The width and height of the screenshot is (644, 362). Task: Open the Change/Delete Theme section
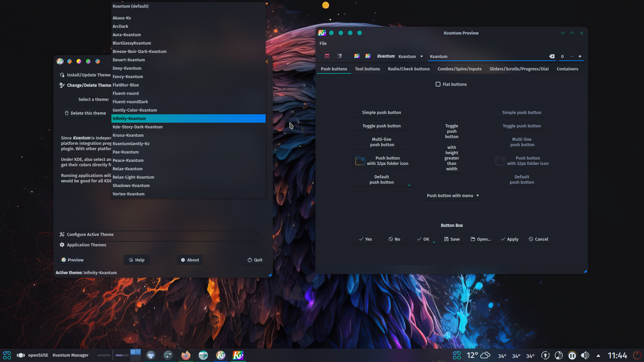coord(86,85)
